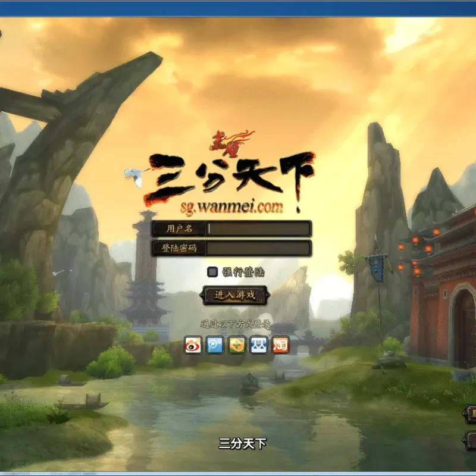The image size is (476, 476).
Task: Log in with the Renren icon
Action: tap(259, 345)
